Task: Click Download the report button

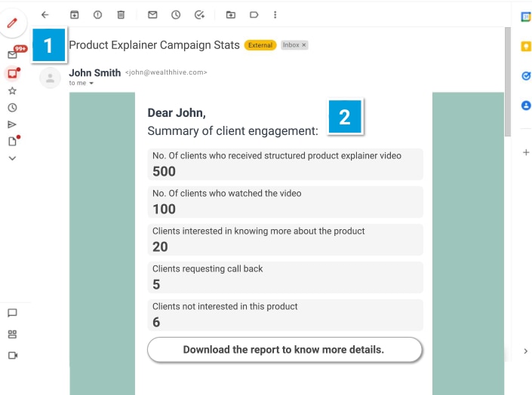Action: coord(285,350)
